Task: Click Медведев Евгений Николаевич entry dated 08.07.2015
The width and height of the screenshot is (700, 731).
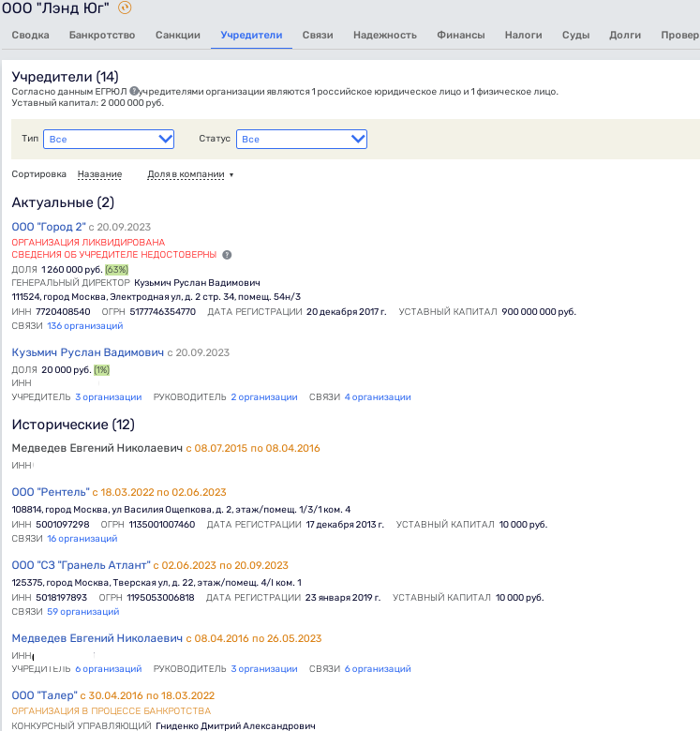Action: [x=97, y=449]
